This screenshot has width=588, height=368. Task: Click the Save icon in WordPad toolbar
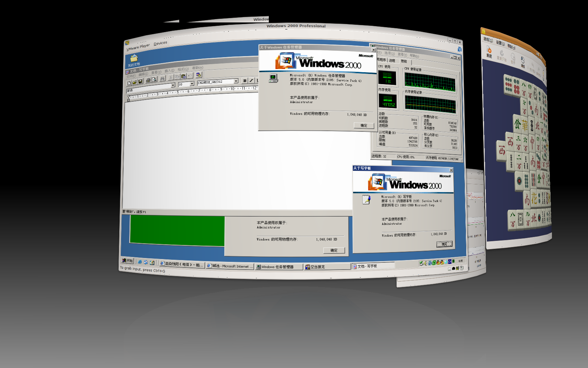140,82
